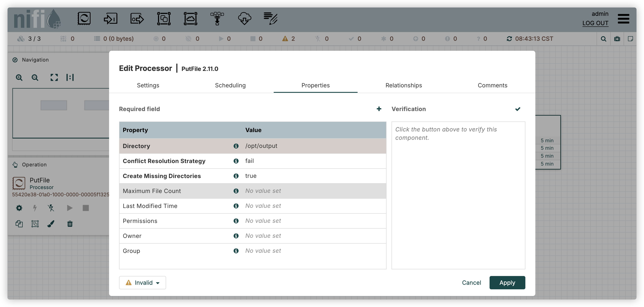
Task: Expand the Invalid run status dropdown
Action: [x=143, y=282]
